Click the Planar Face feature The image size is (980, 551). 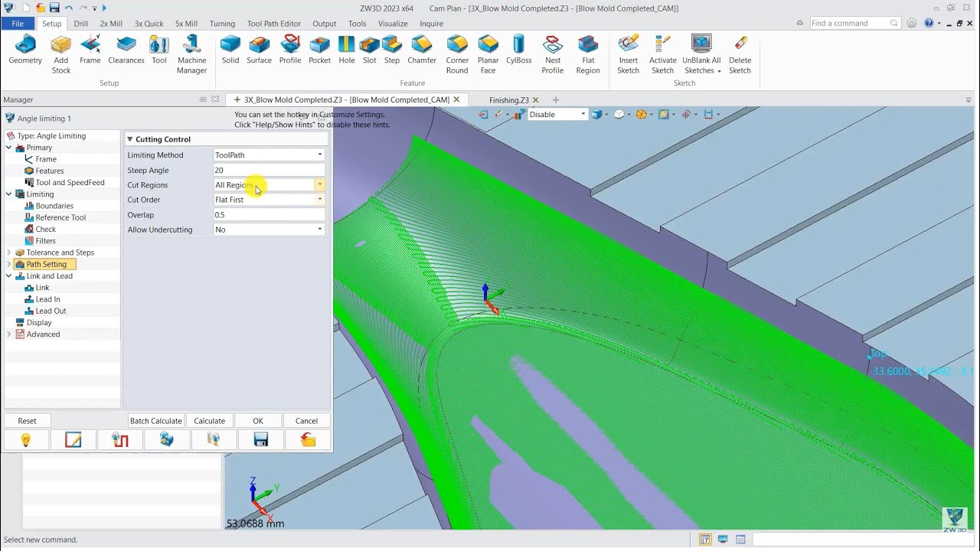[x=488, y=54]
